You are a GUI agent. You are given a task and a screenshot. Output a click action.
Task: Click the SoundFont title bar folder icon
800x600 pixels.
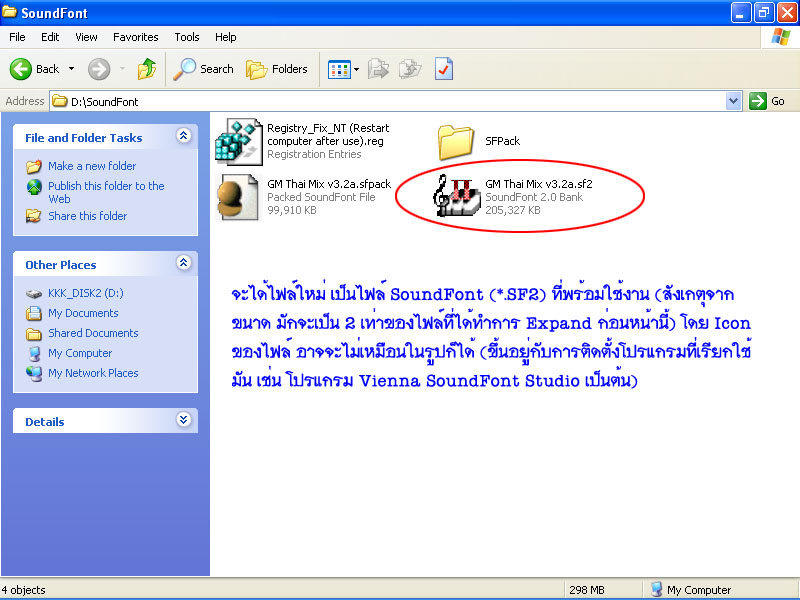(x=9, y=12)
